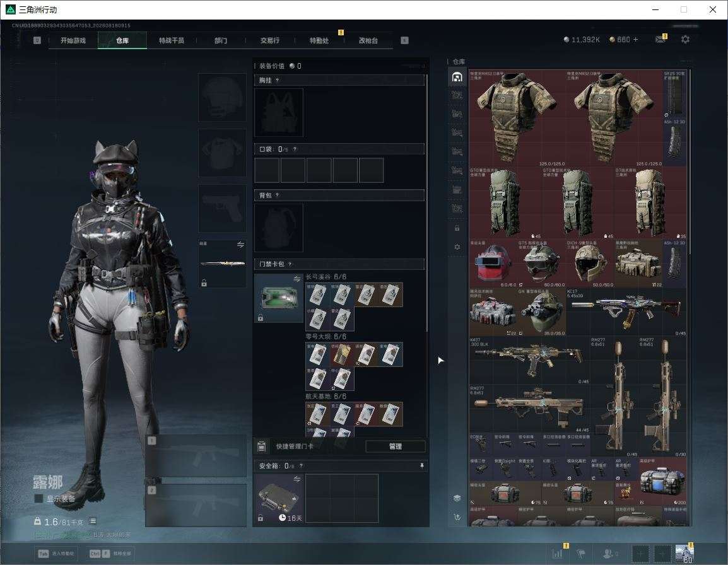The width and height of the screenshot is (728, 565).
Task: Select primary weapon slot 1
Action: pos(196,456)
